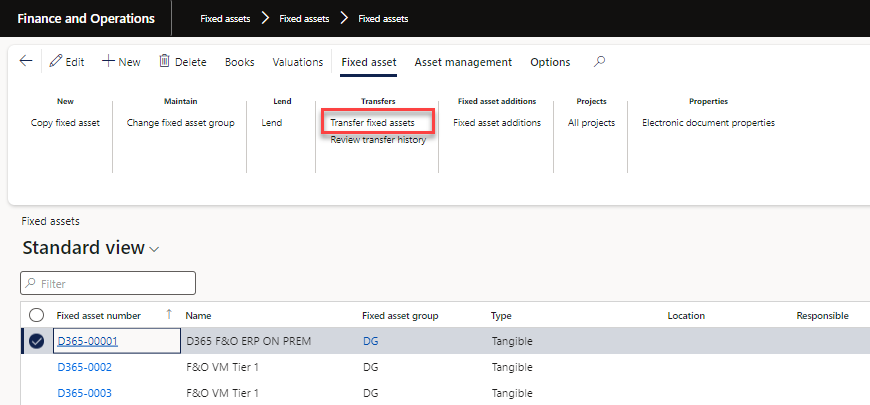Click the Delete trash button
This screenshot has width=870, height=405.
[x=183, y=62]
